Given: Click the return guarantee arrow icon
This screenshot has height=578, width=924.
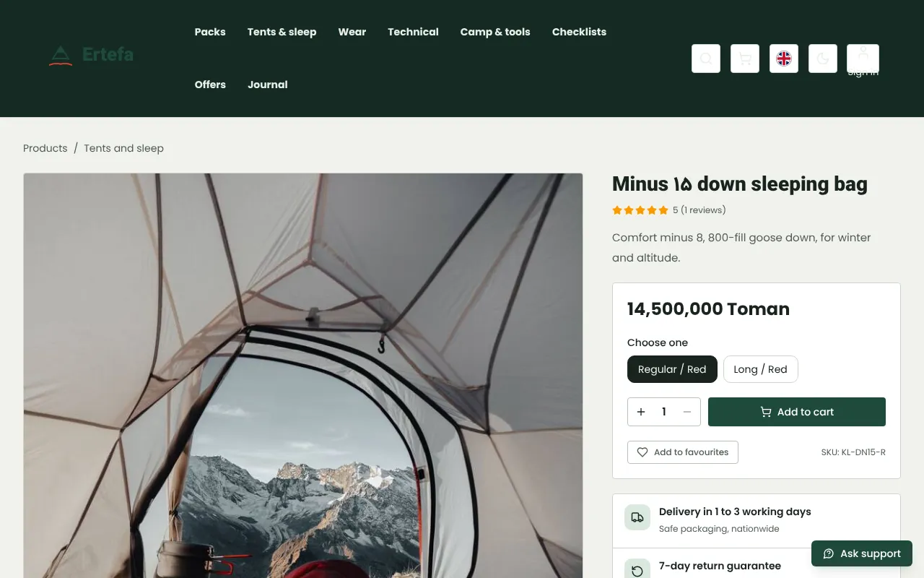Looking at the screenshot, I should pyautogui.click(x=637, y=571).
